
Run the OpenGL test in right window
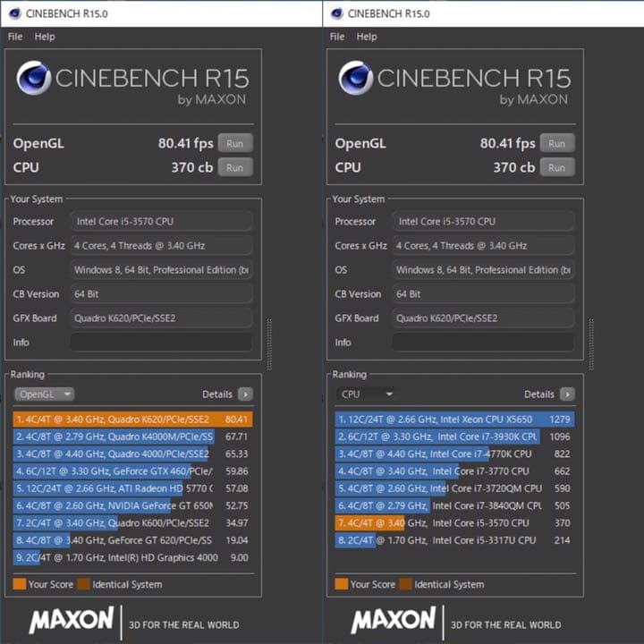coord(557,143)
